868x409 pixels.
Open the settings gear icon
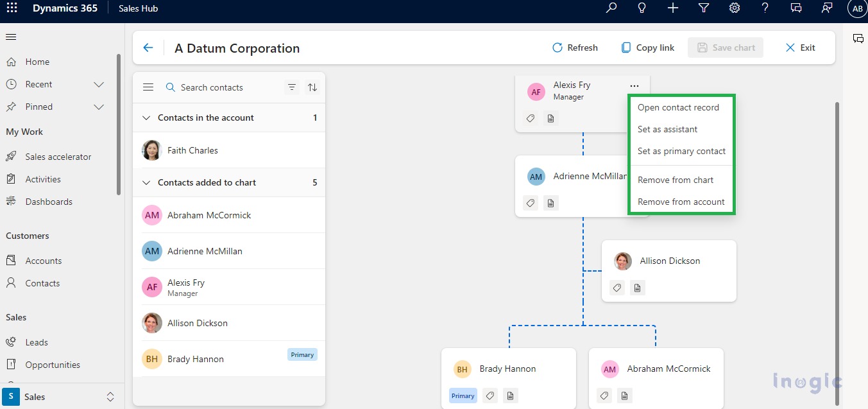(x=735, y=8)
